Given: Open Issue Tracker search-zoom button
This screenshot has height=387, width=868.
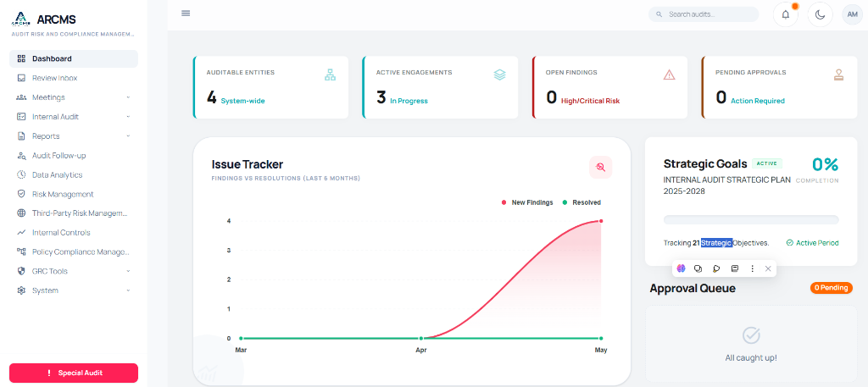Looking at the screenshot, I should tap(601, 168).
